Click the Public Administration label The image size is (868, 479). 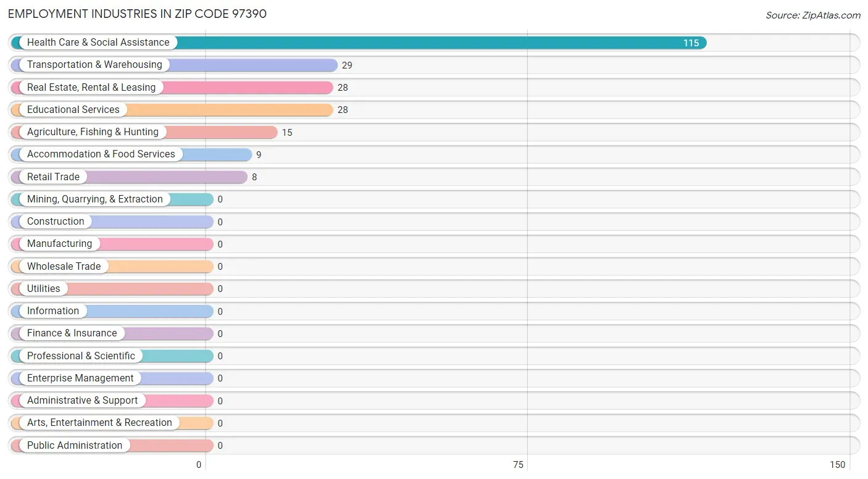tap(75, 446)
